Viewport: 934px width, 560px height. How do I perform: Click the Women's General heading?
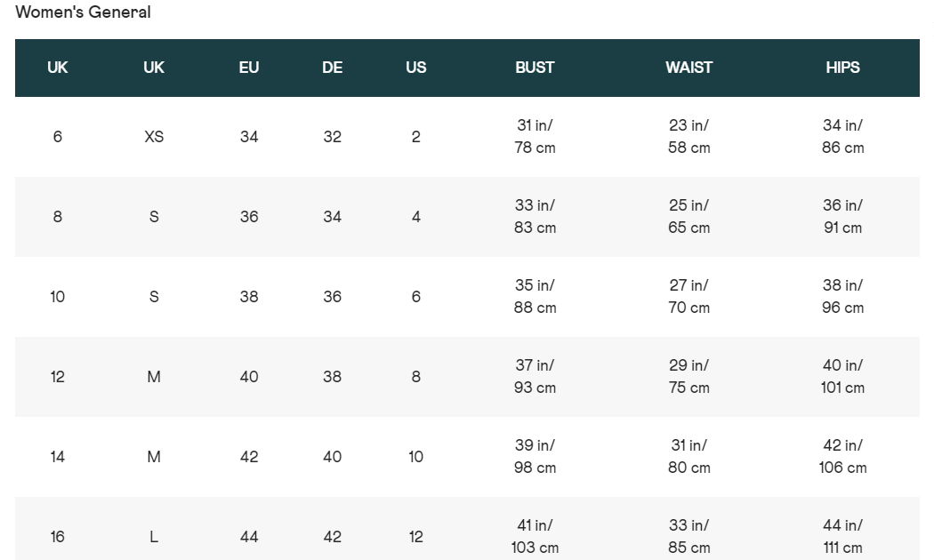tap(83, 12)
